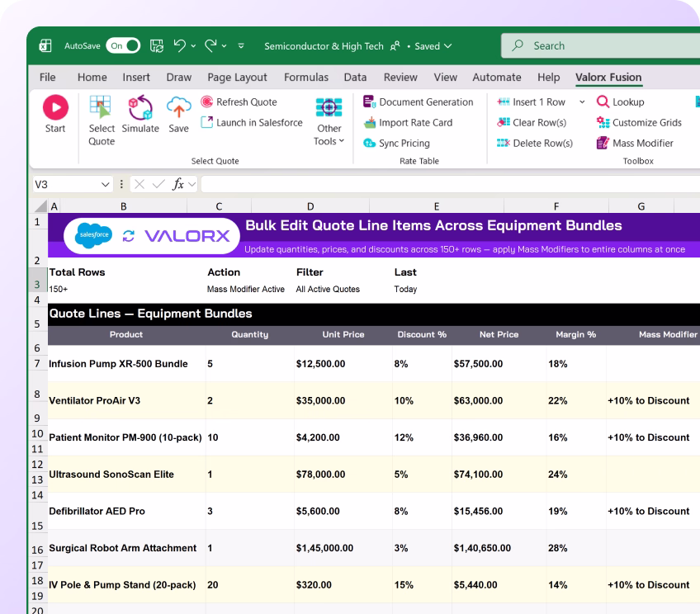The height and width of the screenshot is (614, 700).
Task: Open the Lookup tool
Action: (x=621, y=102)
